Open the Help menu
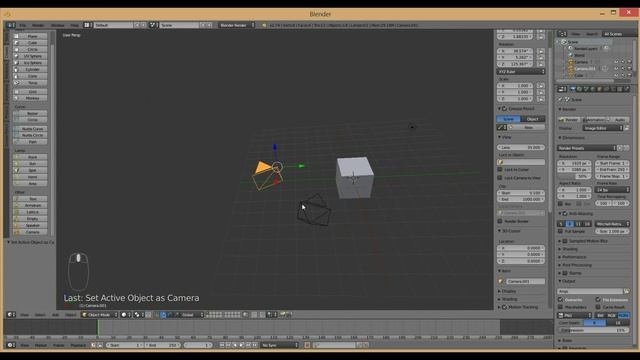The width and height of the screenshot is (640, 360). point(74,25)
